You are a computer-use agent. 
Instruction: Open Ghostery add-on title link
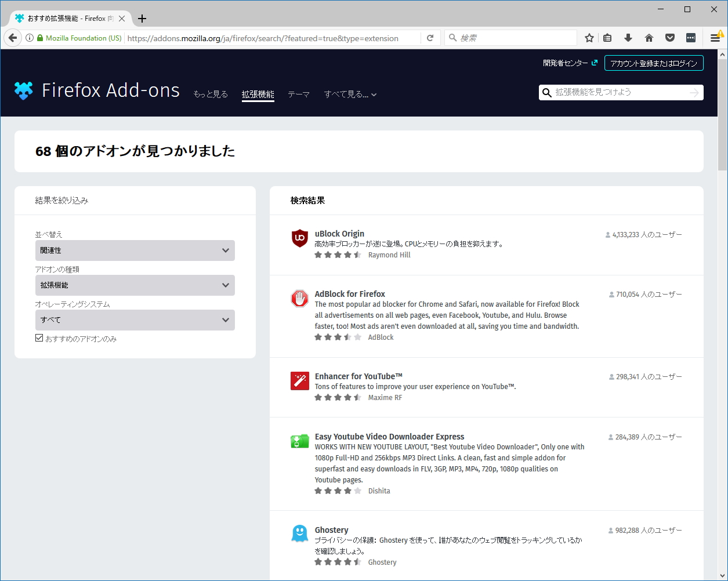[x=332, y=530]
